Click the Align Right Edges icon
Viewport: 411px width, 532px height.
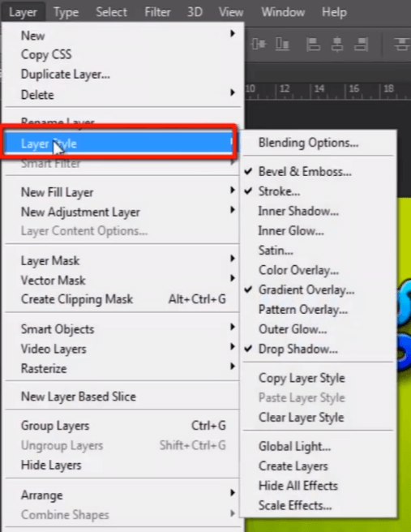362,45
